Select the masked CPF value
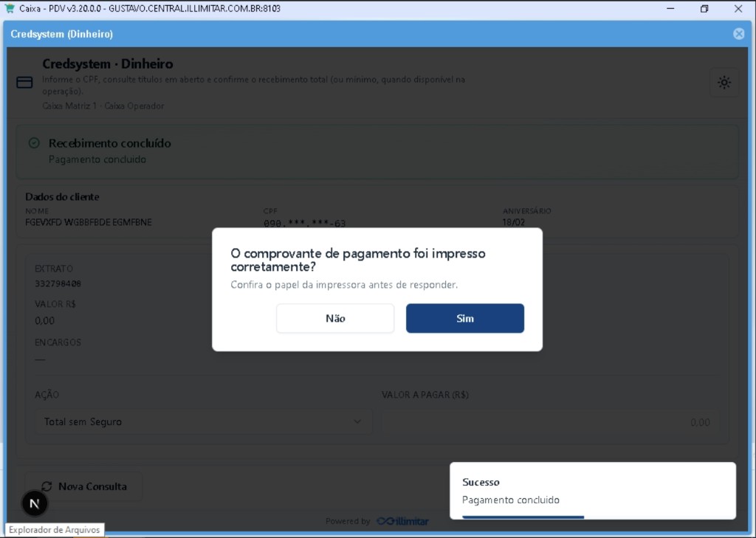The image size is (756, 538). 304,223
